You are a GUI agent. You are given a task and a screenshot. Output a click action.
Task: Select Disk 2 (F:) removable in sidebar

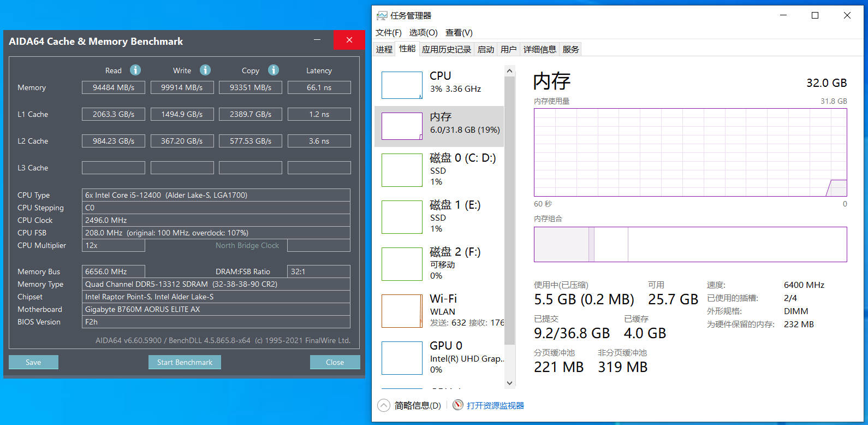pos(439,264)
